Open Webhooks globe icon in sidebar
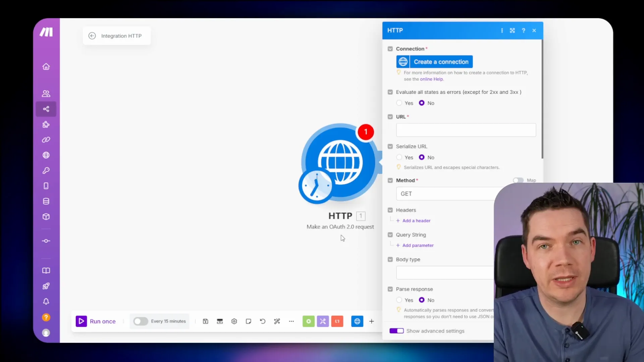Viewport: 644px width, 362px height. pos(46,155)
